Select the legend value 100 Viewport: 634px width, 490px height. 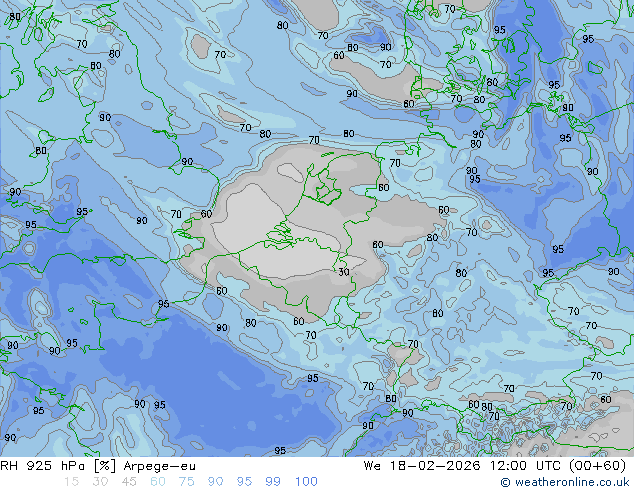pyautogui.click(x=306, y=482)
